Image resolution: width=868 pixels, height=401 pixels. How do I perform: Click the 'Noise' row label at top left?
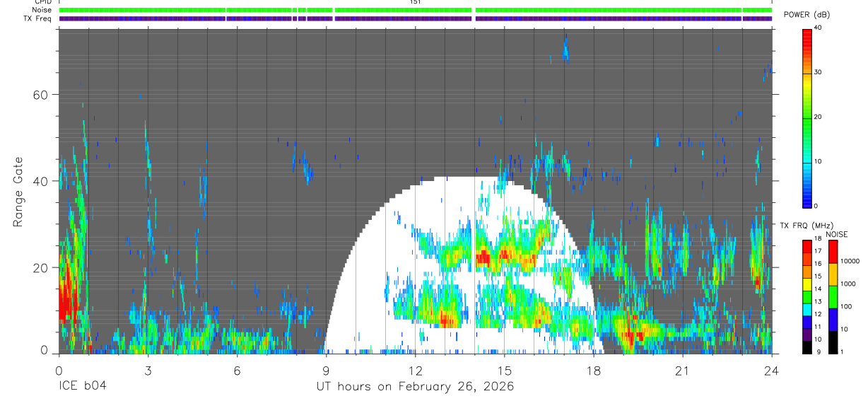pyautogui.click(x=42, y=10)
